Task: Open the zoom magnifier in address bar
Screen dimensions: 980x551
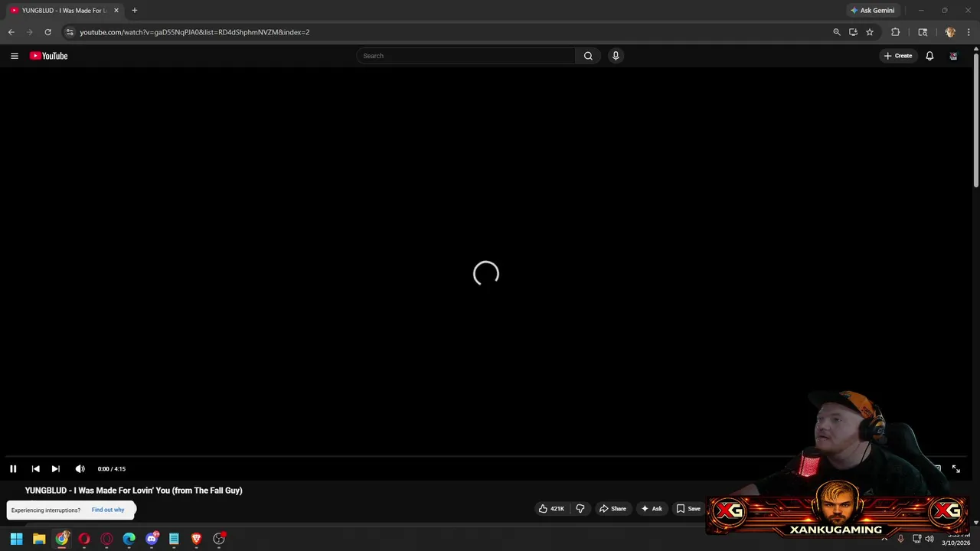Action: [x=837, y=32]
